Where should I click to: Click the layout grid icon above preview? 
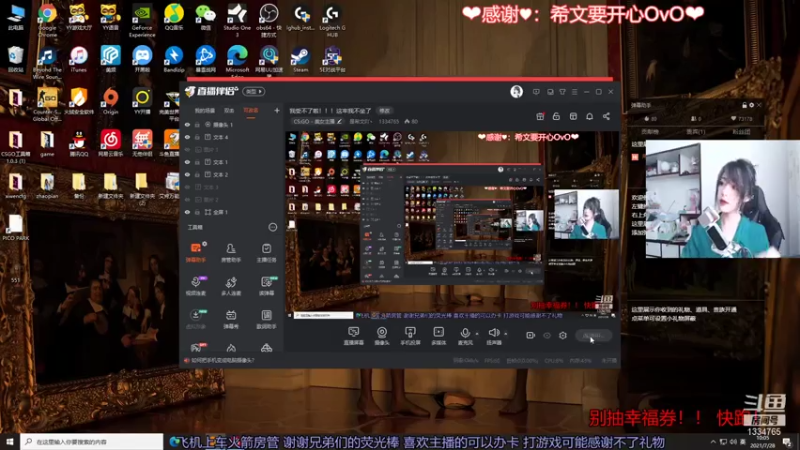click(x=573, y=116)
